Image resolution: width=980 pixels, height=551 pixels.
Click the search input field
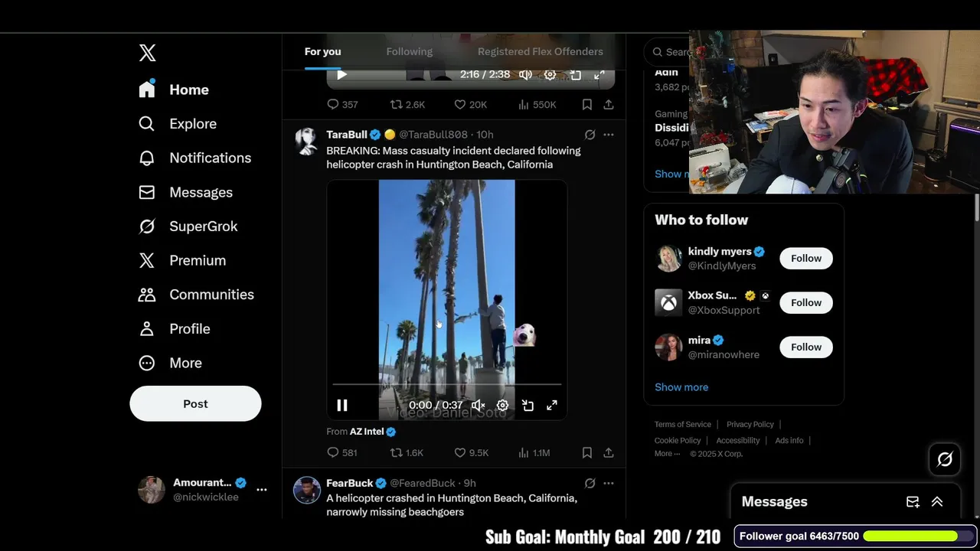668,51
